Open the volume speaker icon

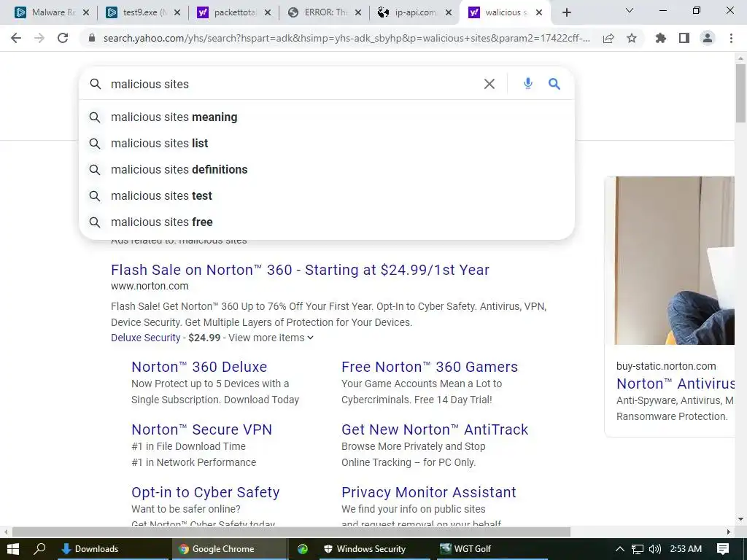coord(655,549)
